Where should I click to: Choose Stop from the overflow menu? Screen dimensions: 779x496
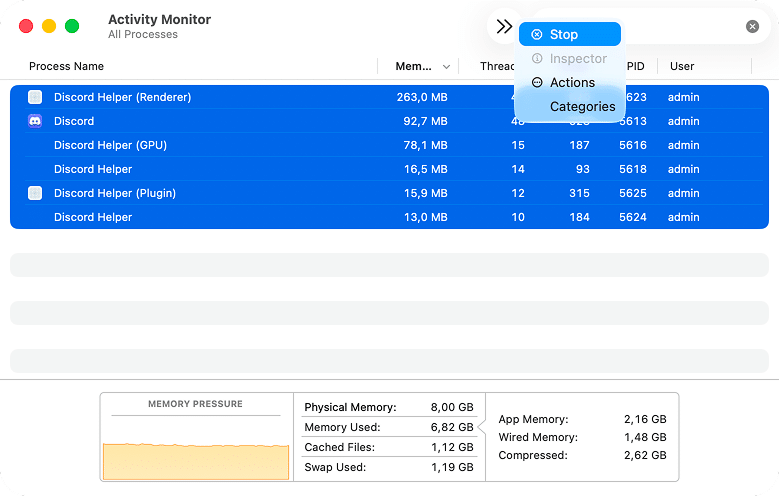pyautogui.click(x=570, y=34)
